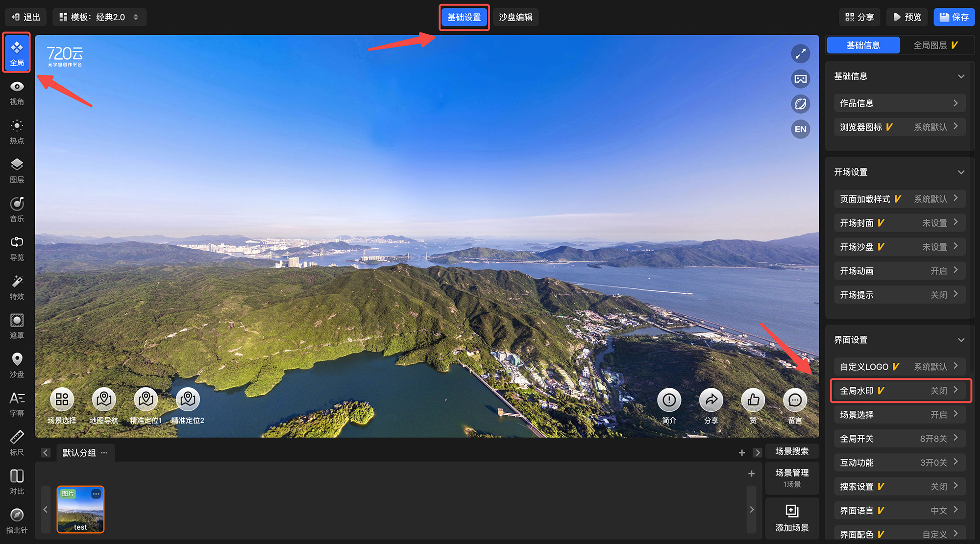Screen dimensions: 980x544
Task: Click the 添加场景 add scene button
Action: click(792, 518)
